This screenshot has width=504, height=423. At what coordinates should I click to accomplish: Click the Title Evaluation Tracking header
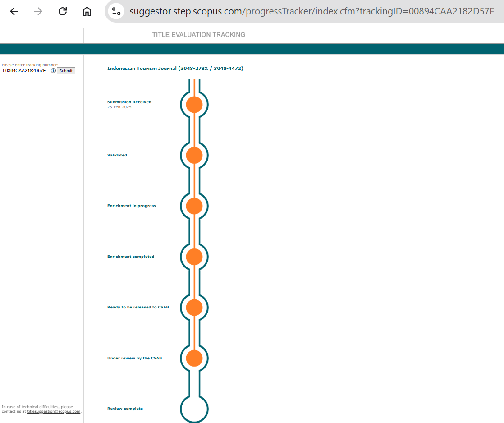(x=198, y=35)
